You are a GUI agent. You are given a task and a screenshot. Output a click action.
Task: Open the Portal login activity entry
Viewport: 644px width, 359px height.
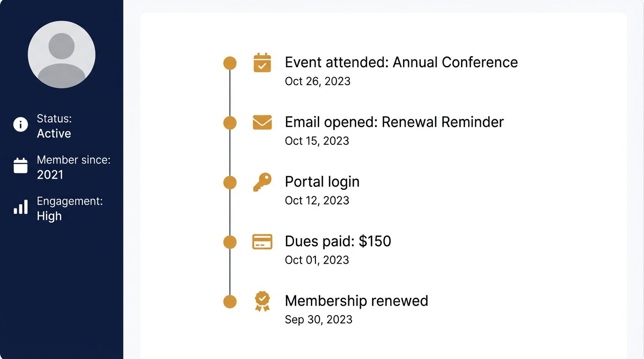point(322,182)
